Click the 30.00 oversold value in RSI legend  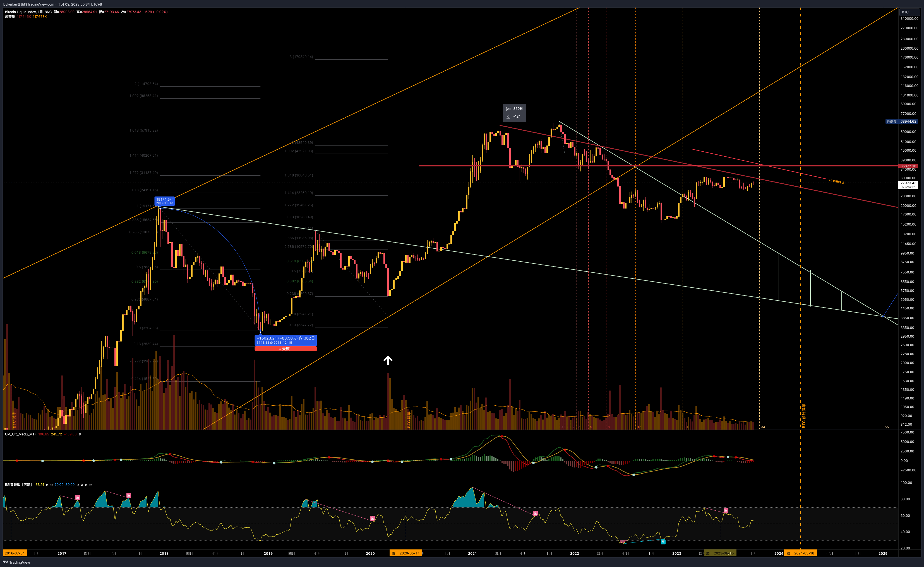70,484
